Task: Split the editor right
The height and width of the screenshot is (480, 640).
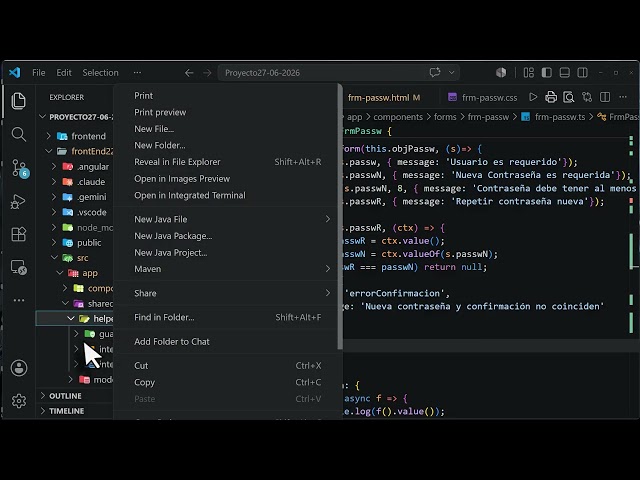Action: [x=605, y=97]
